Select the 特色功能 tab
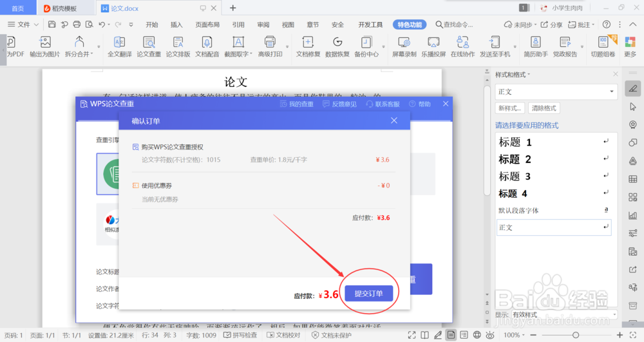 (410, 24)
